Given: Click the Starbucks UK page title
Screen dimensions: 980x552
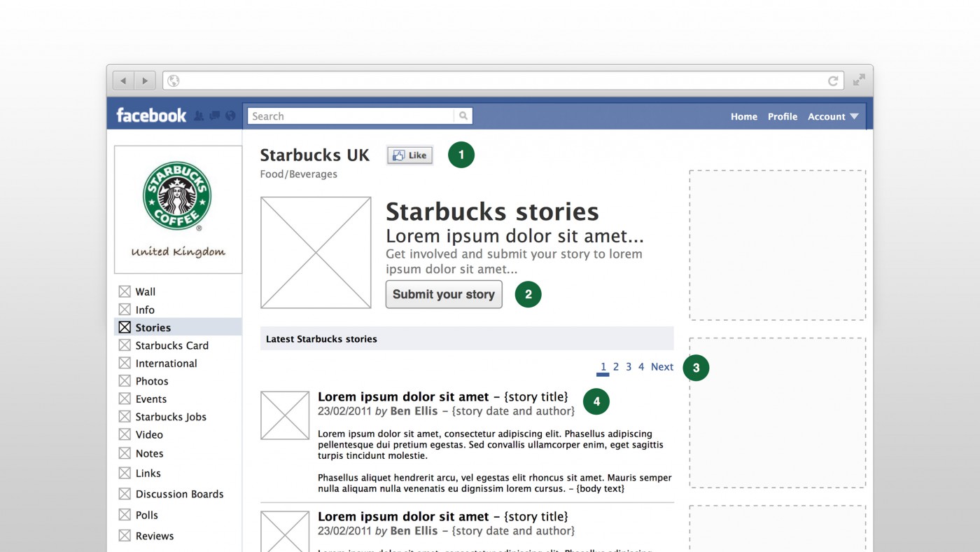Looking at the screenshot, I should (314, 156).
